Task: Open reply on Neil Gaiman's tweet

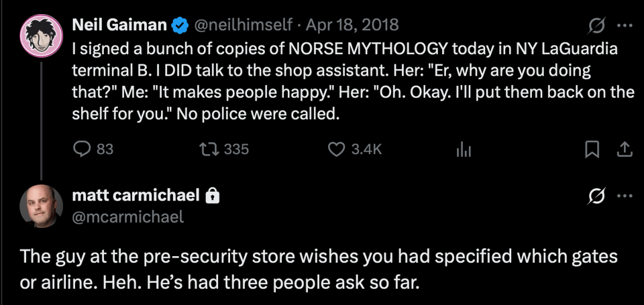Action: [93, 149]
